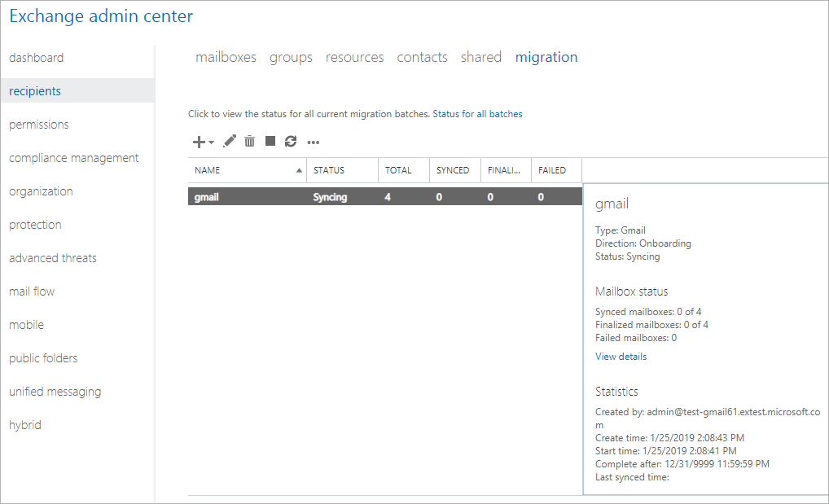Open the hybrid section in sidebar
829x504 pixels.
(x=25, y=425)
